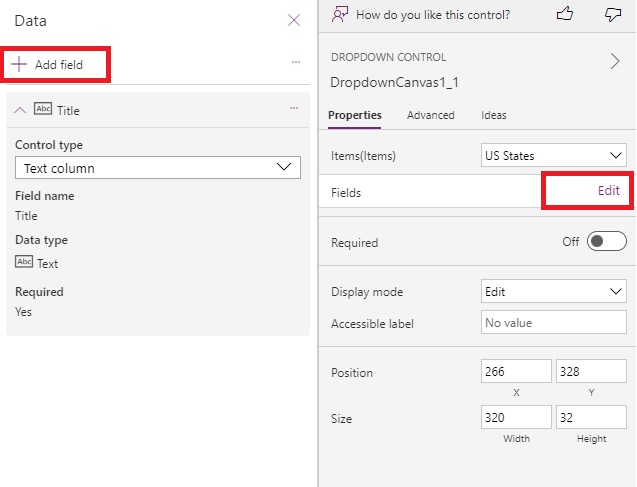Viewport: 637px width, 487px height.
Task: Switch to the Advanced tab
Action: tap(431, 115)
